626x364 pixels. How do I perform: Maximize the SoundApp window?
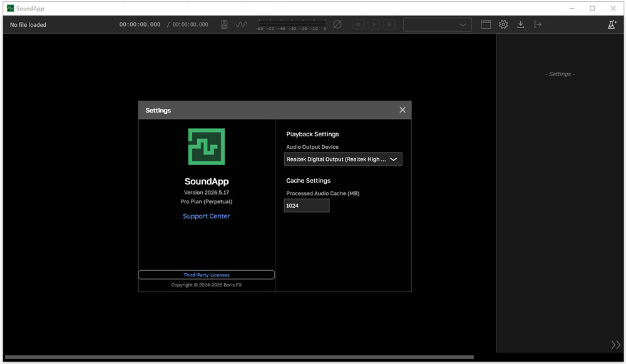pos(592,8)
